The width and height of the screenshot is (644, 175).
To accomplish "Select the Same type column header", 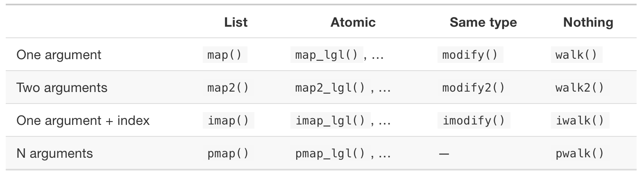I will click(x=483, y=22).
